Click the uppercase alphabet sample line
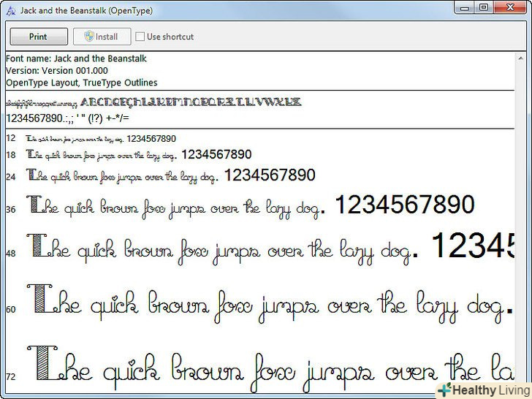Image resolution: width=532 pixels, height=399 pixels. [191, 102]
